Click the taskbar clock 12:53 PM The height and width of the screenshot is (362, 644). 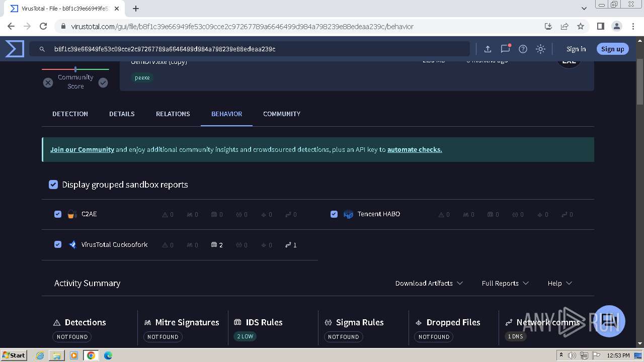pyautogui.click(x=618, y=355)
